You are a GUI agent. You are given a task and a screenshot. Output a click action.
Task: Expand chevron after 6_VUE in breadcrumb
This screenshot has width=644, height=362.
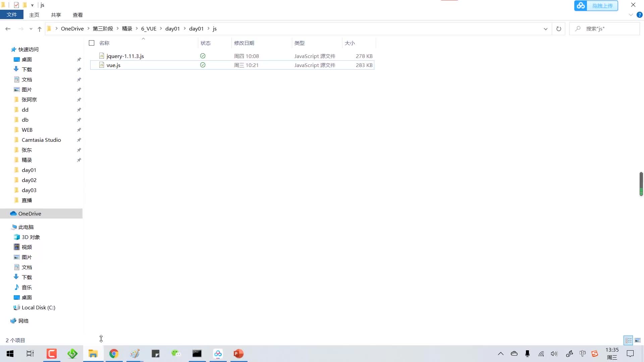(161, 28)
